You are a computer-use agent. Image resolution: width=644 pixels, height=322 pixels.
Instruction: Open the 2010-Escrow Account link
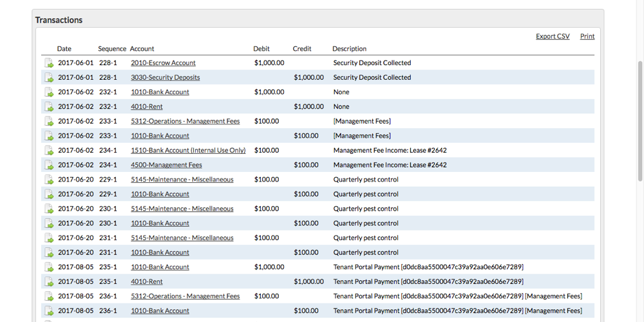[x=163, y=63]
